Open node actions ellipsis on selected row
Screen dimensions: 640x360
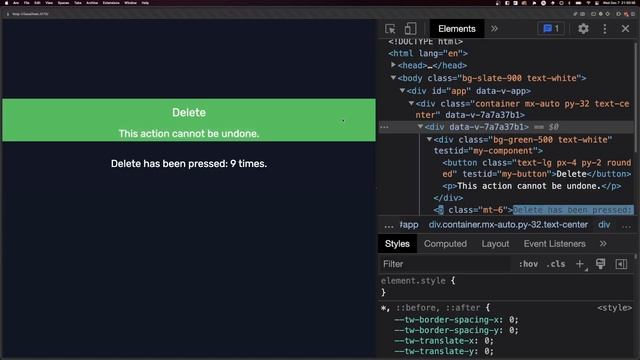point(384,127)
